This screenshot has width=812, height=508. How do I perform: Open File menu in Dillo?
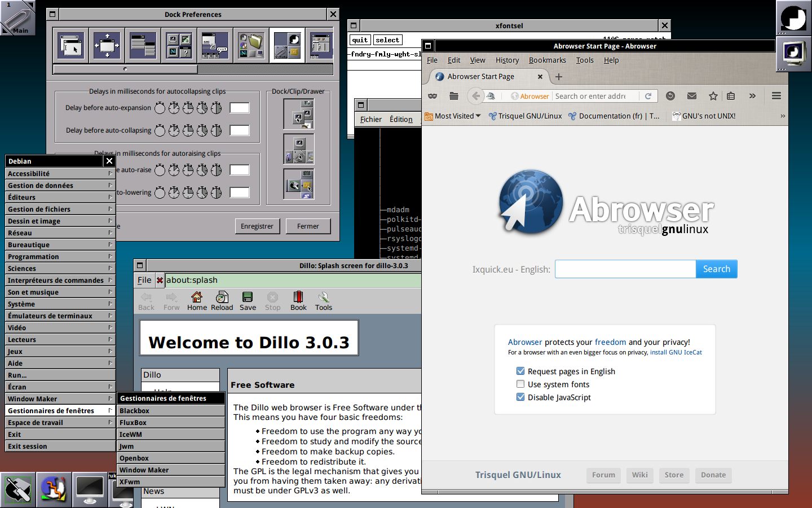(144, 280)
